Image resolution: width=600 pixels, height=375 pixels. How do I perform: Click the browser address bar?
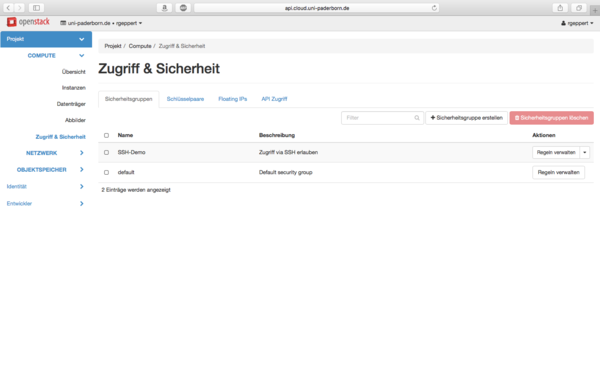pos(317,8)
